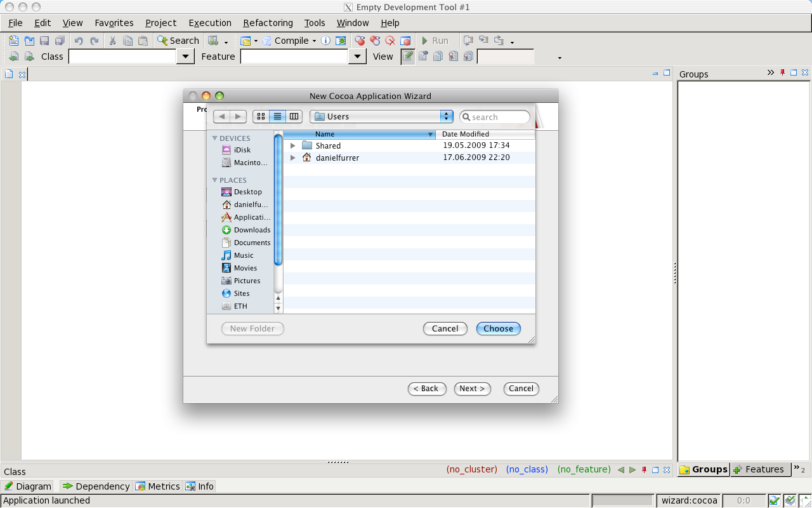
Task: Switch to the Groups tab
Action: [x=704, y=469]
